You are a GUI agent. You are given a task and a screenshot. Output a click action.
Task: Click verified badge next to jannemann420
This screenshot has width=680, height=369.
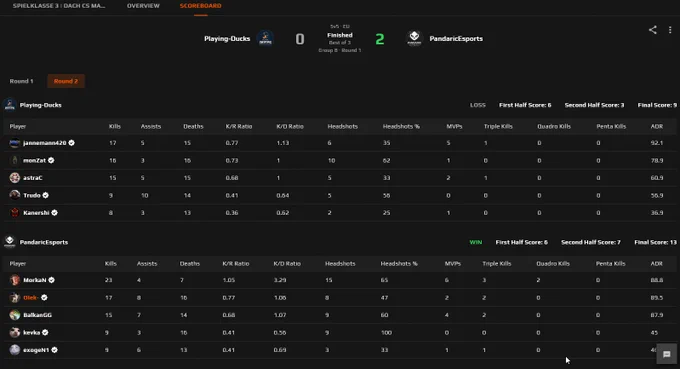[72, 143]
